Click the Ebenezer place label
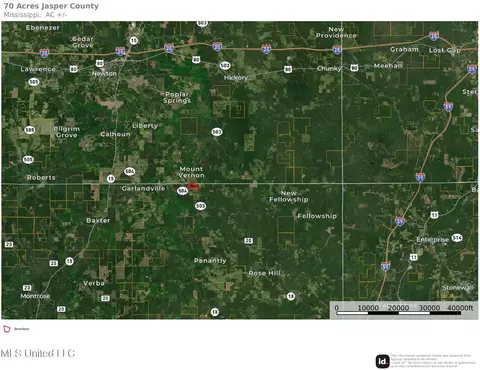This screenshot has height=370, width=480. 43,28
